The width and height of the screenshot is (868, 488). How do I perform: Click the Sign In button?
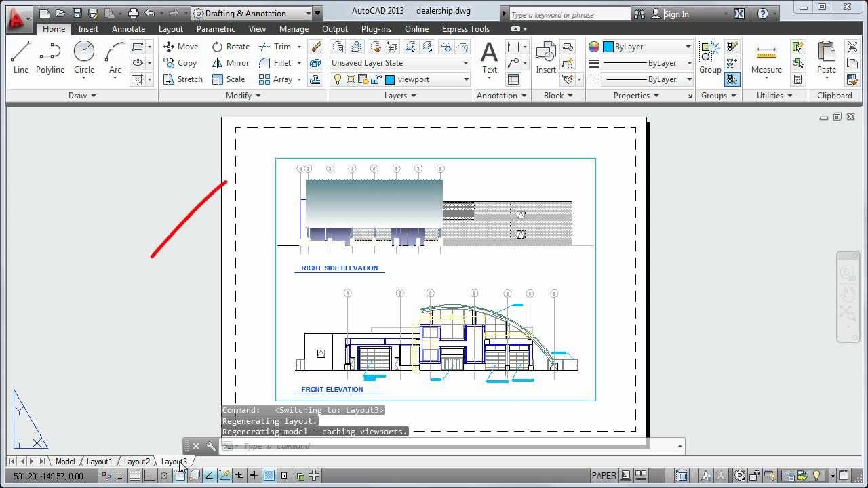[x=675, y=14]
